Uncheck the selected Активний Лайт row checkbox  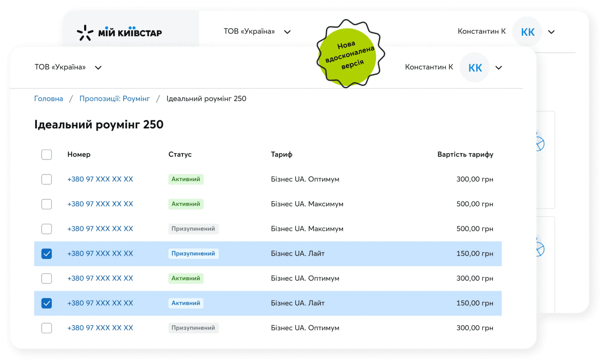click(47, 303)
